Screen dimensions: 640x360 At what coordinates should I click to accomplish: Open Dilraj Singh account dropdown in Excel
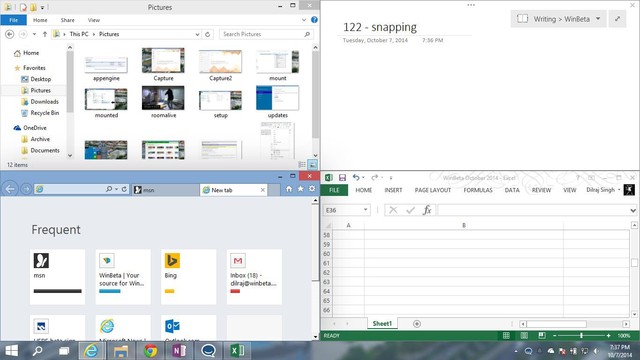coord(619,190)
